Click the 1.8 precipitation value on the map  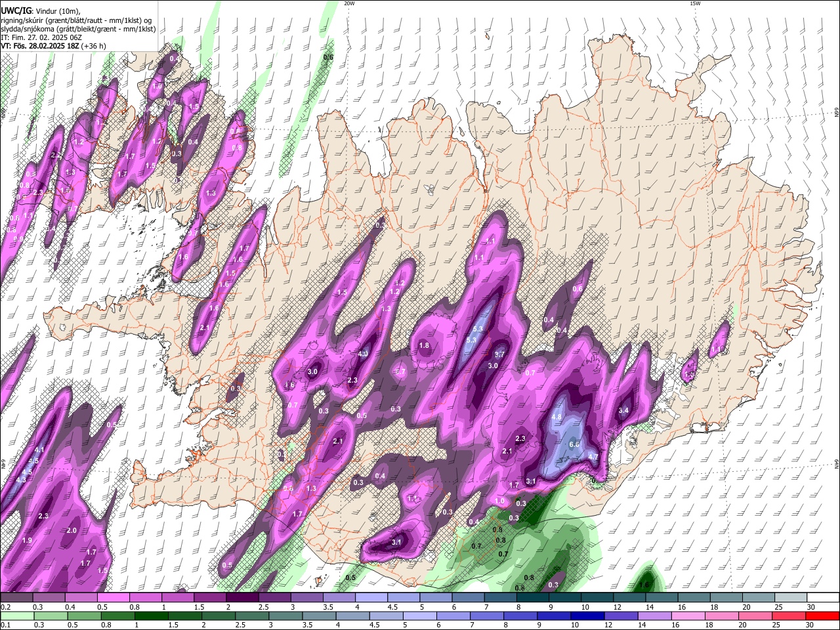point(424,346)
